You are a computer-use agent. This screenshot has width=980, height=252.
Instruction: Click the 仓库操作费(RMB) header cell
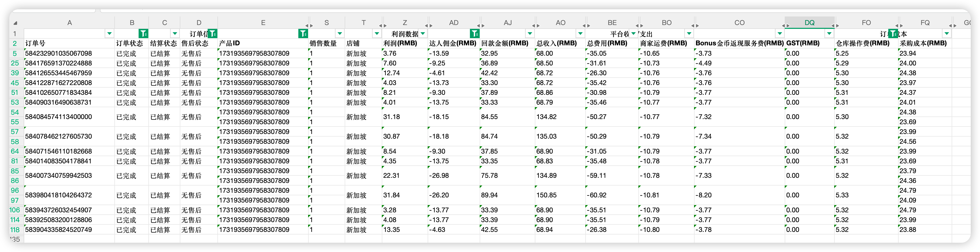[866, 43]
